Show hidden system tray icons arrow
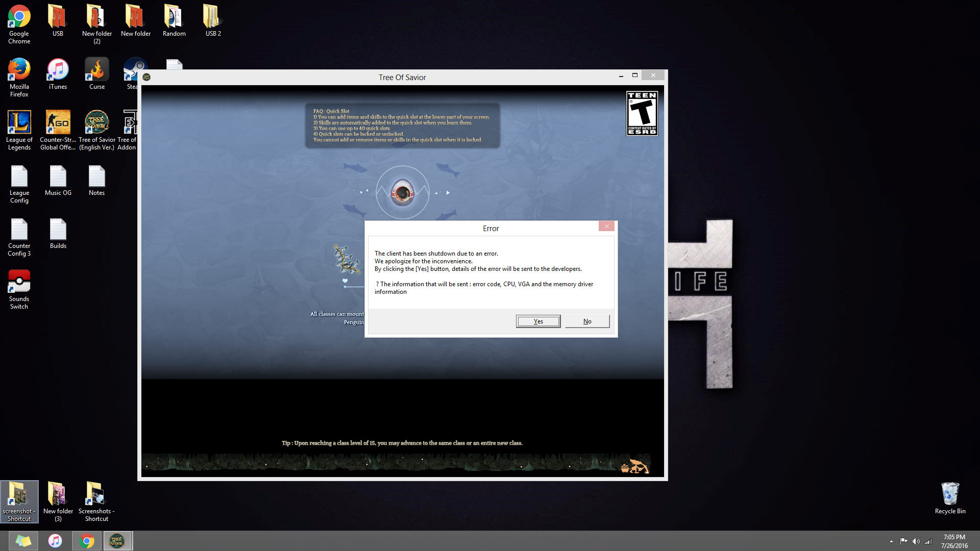 point(891,541)
